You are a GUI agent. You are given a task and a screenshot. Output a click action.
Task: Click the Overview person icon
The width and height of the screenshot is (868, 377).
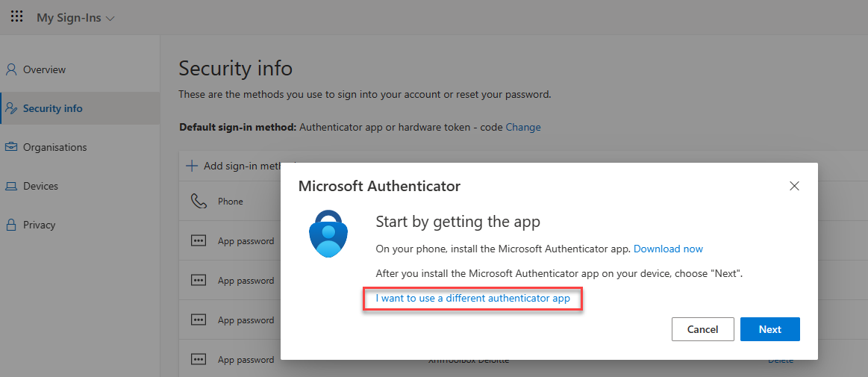click(11, 69)
